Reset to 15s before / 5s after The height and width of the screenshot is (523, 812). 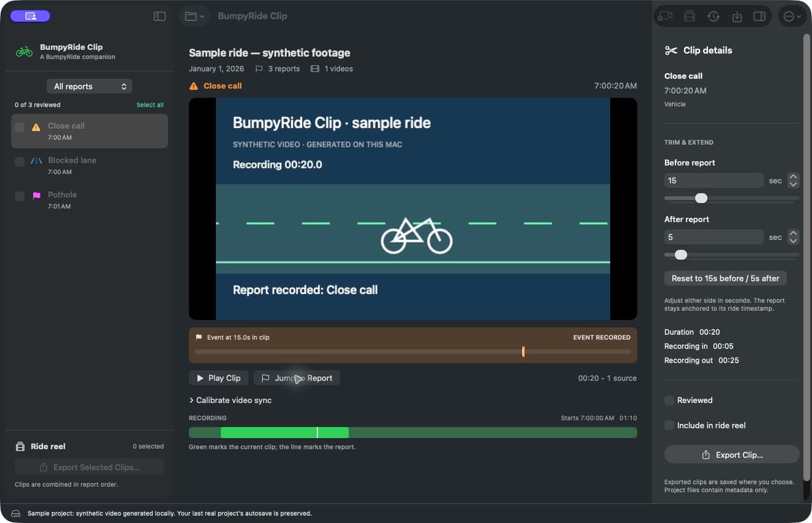[725, 278]
